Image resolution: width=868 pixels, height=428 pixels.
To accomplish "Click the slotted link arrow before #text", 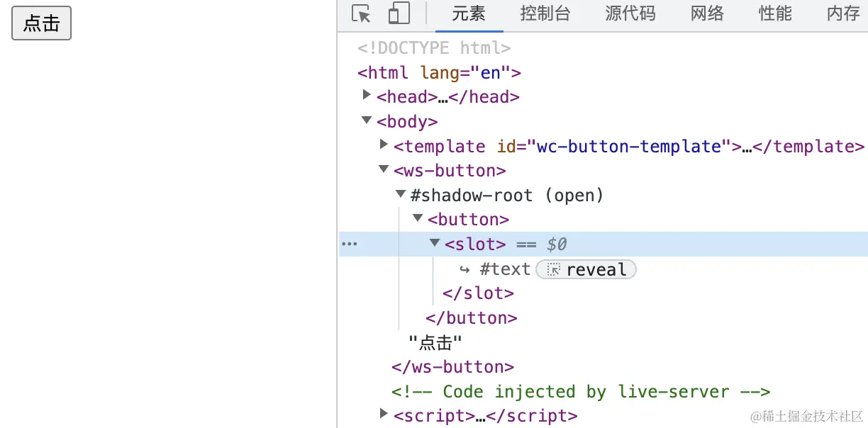I will point(464,270).
